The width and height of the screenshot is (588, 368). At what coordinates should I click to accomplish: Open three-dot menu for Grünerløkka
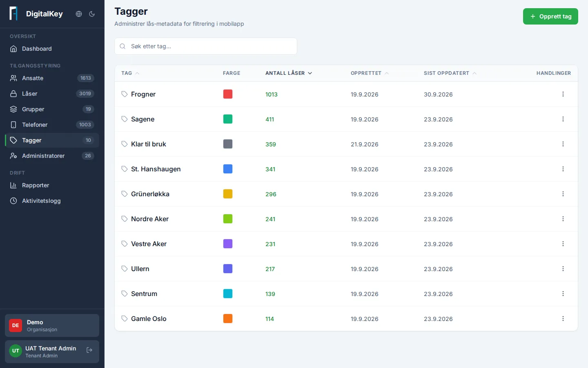[x=563, y=194]
